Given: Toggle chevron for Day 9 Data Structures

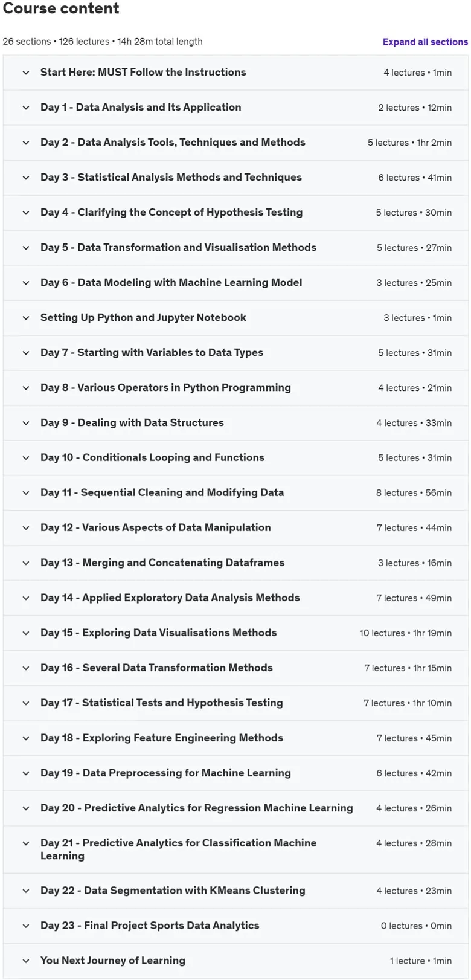Looking at the screenshot, I should pyautogui.click(x=26, y=423).
